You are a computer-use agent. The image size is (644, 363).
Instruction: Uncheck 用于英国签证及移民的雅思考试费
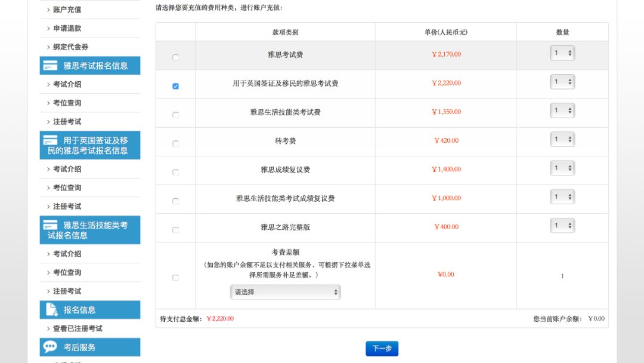(175, 85)
